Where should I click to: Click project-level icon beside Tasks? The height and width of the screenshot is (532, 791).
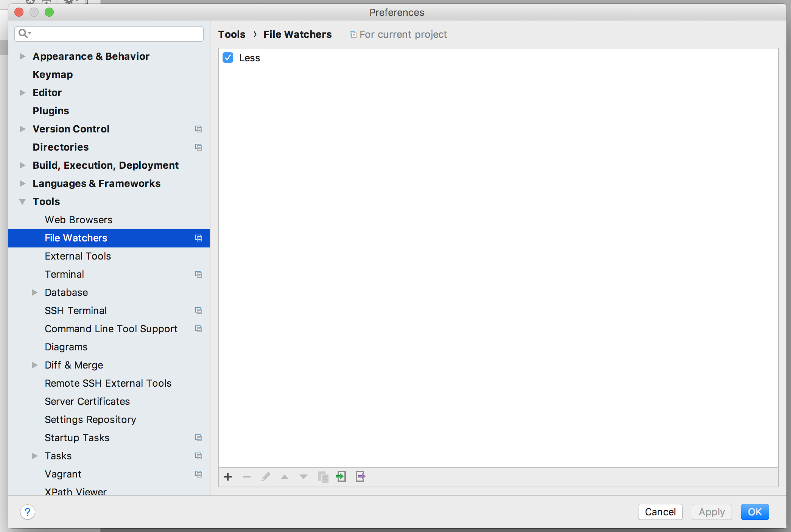click(199, 456)
